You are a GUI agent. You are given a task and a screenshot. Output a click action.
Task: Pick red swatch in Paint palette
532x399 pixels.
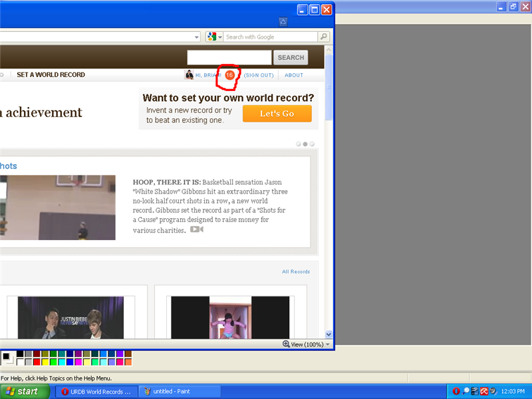[37, 362]
